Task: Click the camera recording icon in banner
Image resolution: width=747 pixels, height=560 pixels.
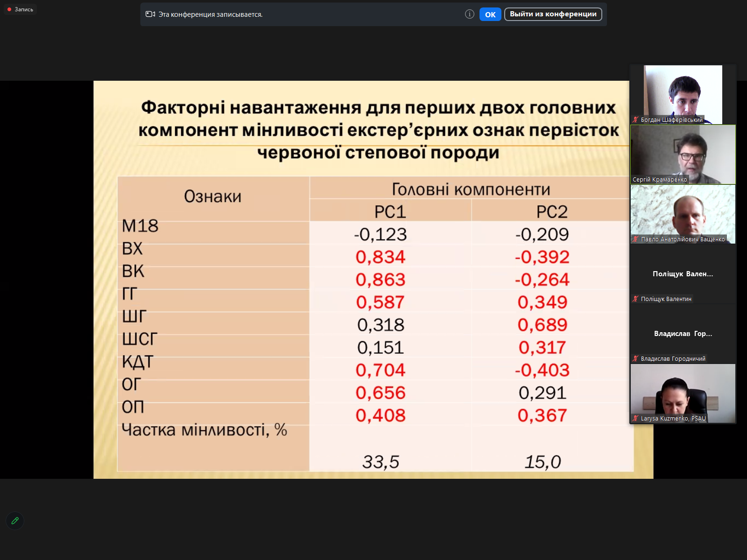Action: (150, 14)
